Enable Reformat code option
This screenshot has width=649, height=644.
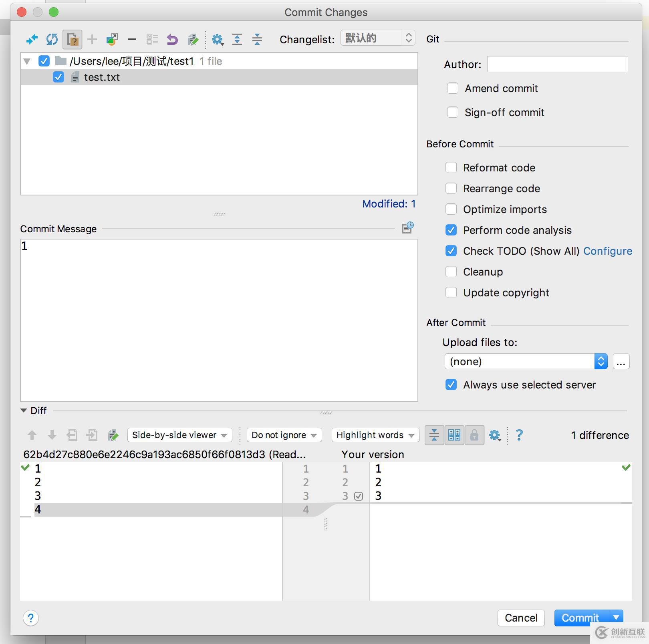coord(451,167)
